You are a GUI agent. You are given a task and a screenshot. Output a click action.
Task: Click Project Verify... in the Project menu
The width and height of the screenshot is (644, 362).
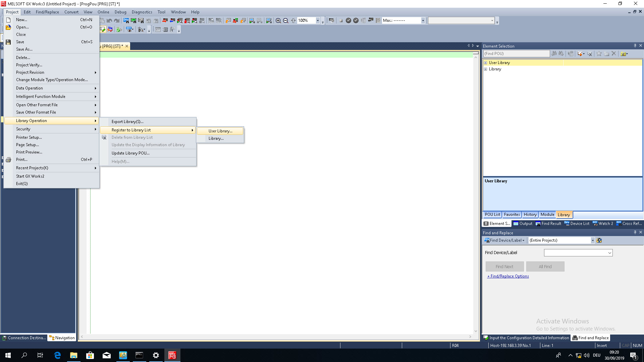pos(51,65)
